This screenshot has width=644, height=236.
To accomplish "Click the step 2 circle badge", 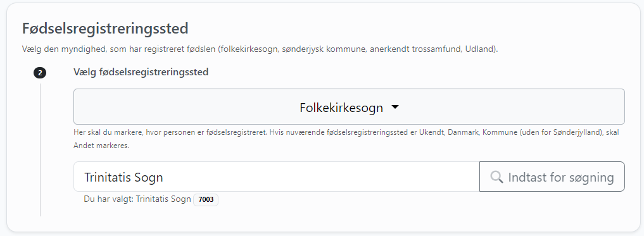I will 40,73.
